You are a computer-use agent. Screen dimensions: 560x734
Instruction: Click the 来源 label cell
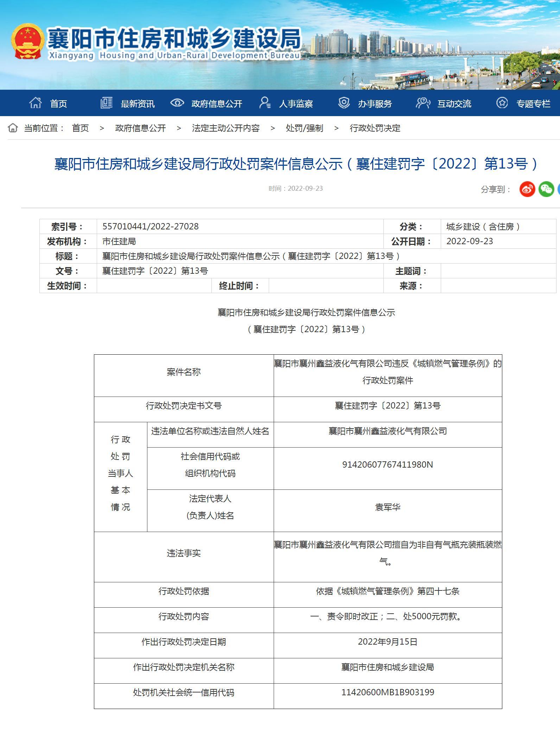[x=412, y=285]
